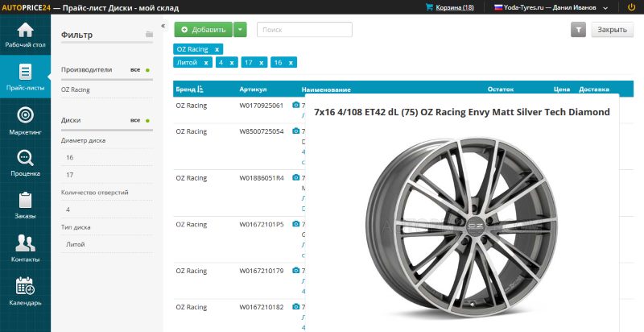
Task: Click the popup title 7x16 4/108 ET42
Action: [x=461, y=112]
